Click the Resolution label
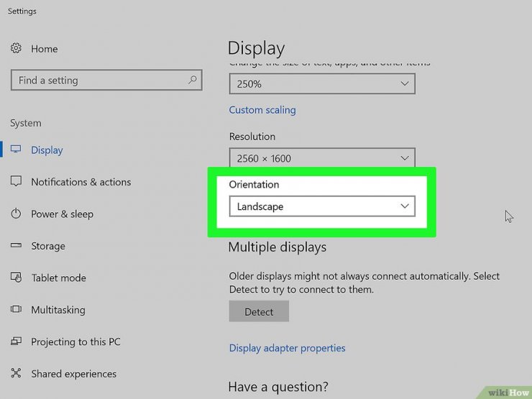This screenshot has width=532, height=399. click(252, 137)
